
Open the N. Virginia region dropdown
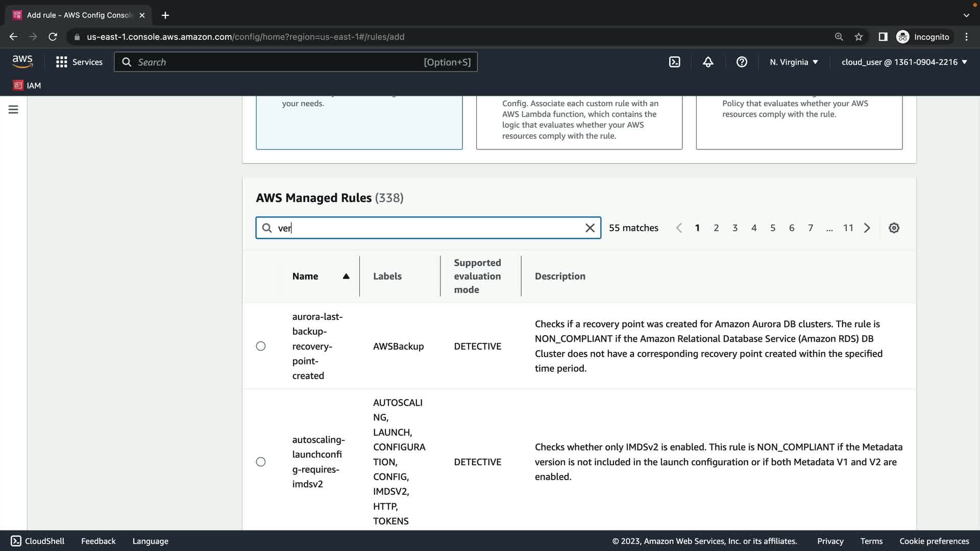pos(794,62)
